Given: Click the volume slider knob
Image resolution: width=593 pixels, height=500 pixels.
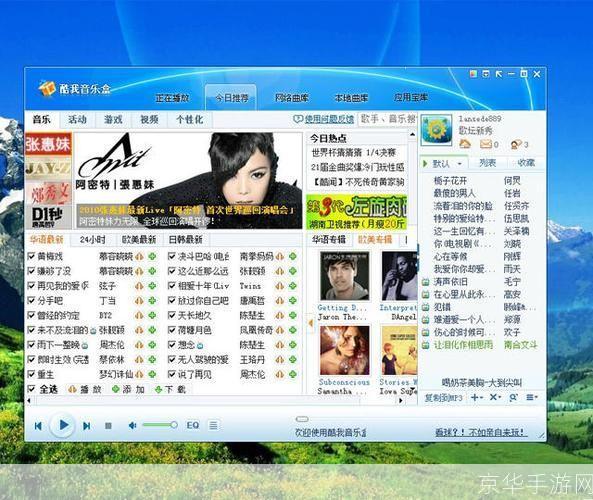Looking at the screenshot, I should (x=174, y=425).
